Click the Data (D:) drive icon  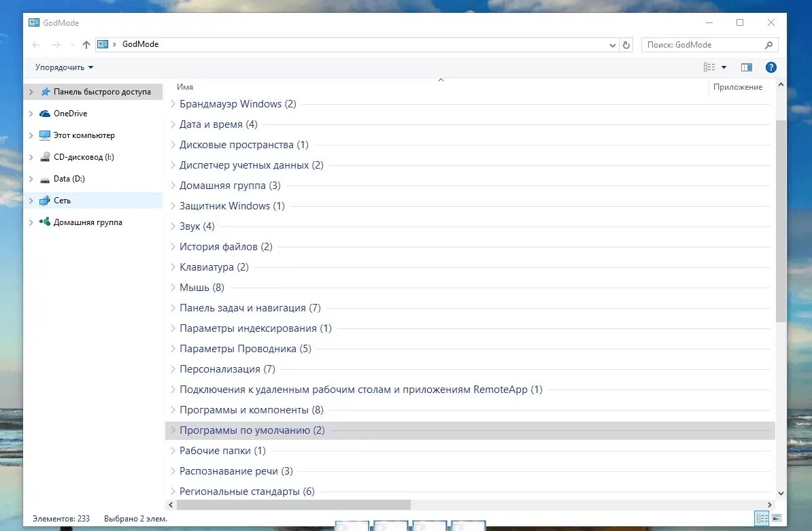tap(45, 179)
